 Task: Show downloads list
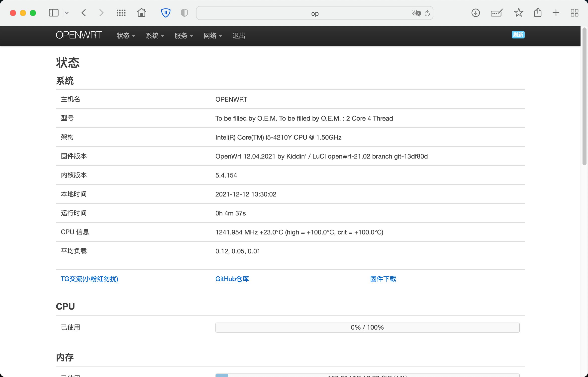(x=476, y=13)
